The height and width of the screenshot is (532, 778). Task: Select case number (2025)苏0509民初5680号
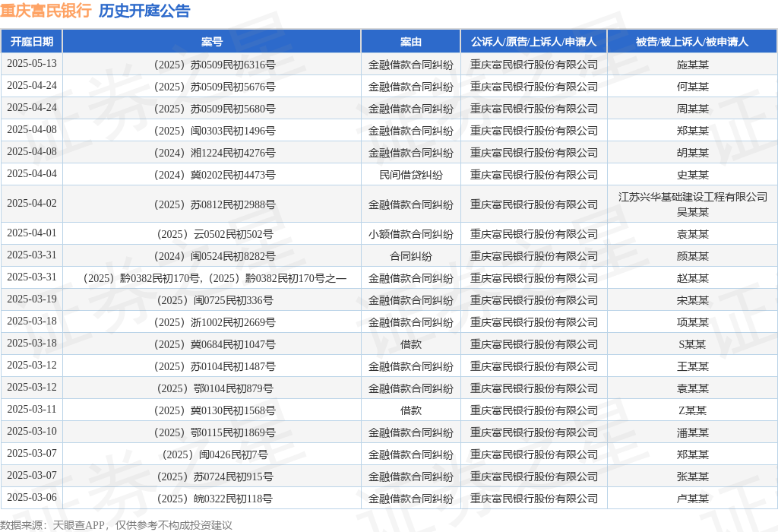click(215, 109)
